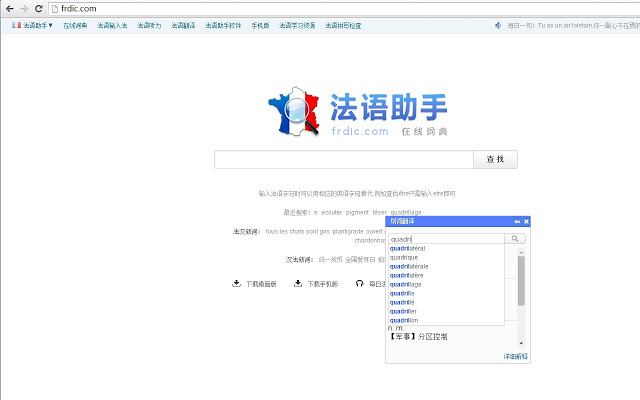The image size is (640, 400).
Task: Close the floating translation popup
Action: point(527,221)
